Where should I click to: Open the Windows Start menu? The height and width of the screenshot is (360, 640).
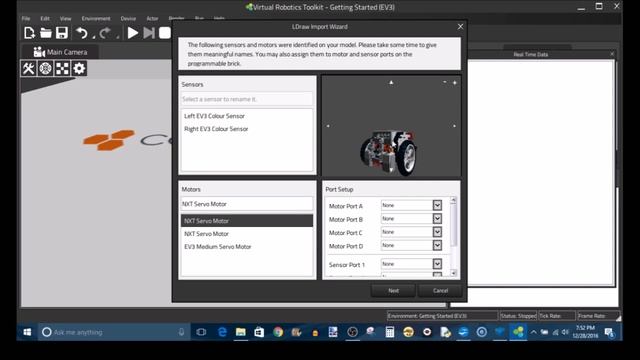click(x=27, y=332)
